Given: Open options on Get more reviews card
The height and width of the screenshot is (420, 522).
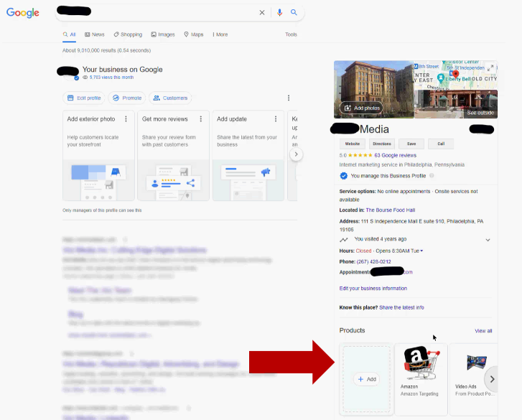Looking at the screenshot, I should click(x=201, y=118).
